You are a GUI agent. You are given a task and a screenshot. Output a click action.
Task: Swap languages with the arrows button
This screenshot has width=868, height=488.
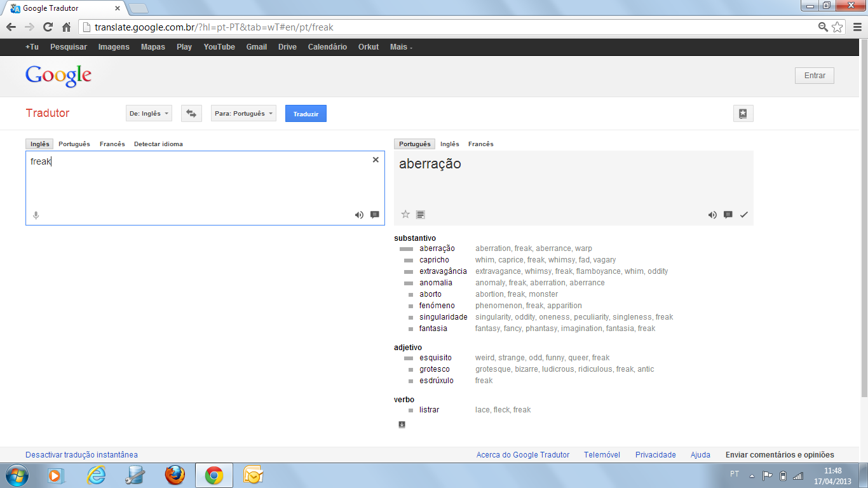191,113
